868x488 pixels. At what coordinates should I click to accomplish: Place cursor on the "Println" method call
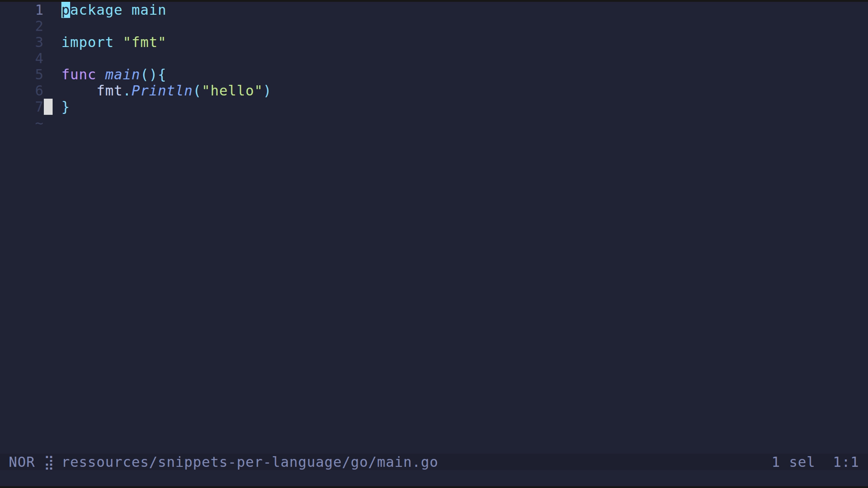[161, 91]
